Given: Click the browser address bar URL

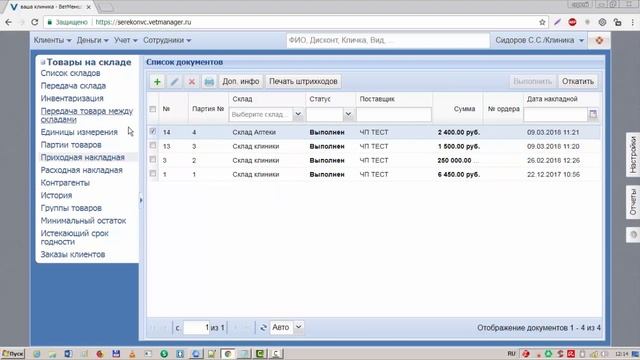Looking at the screenshot, I should (x=143, y=22).
